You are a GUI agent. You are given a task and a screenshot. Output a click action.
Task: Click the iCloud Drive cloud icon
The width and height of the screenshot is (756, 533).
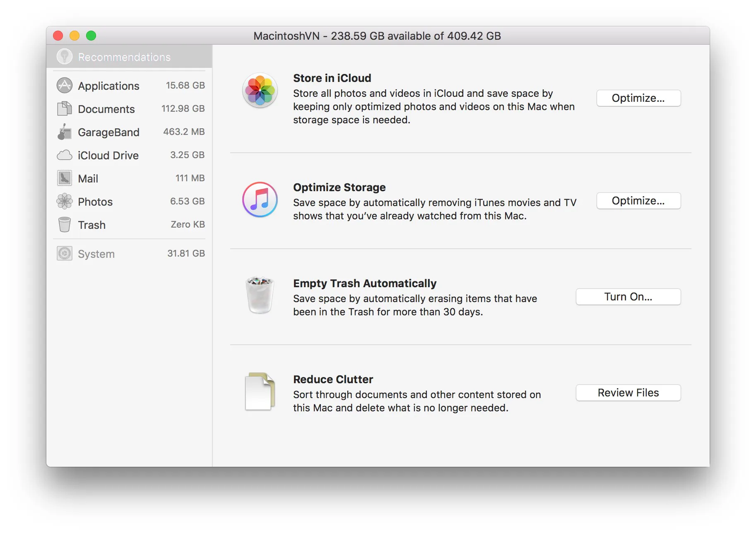click(x=65, y=155)
